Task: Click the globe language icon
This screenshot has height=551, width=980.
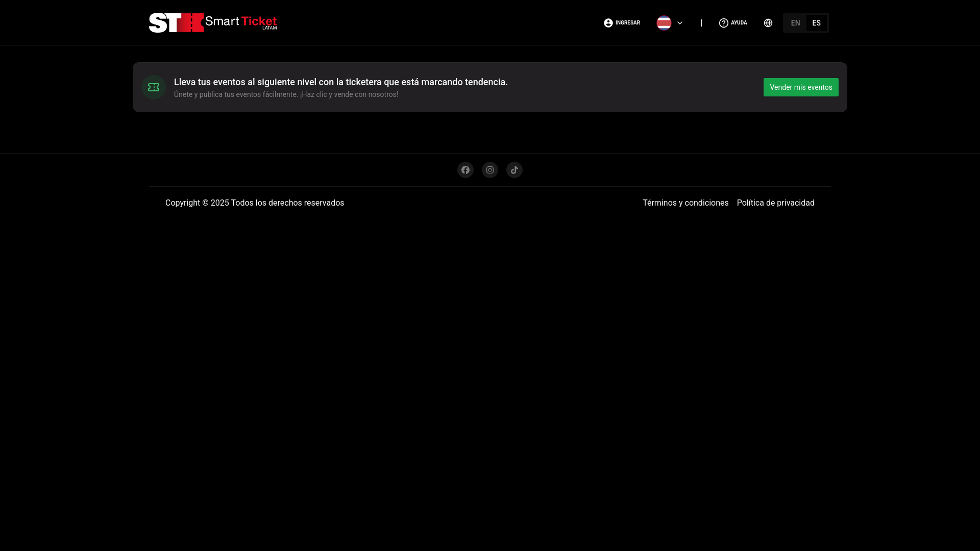Action: (768, 23)
